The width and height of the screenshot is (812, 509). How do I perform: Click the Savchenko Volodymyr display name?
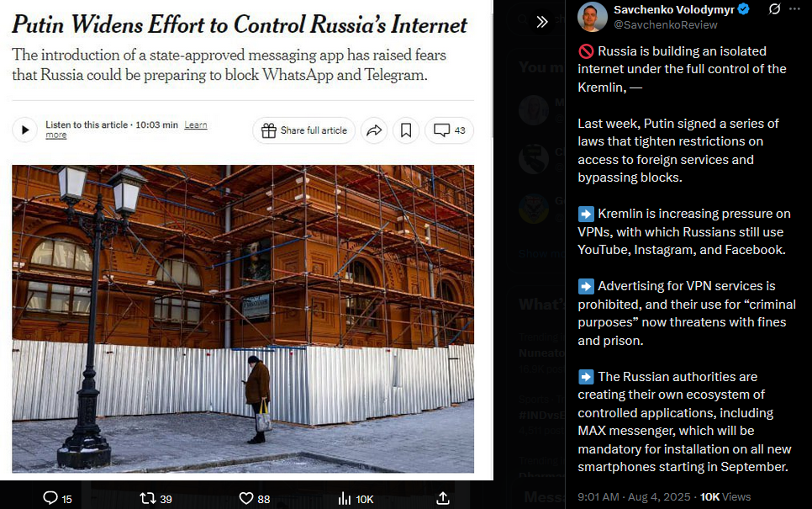(x=674, y=9)
